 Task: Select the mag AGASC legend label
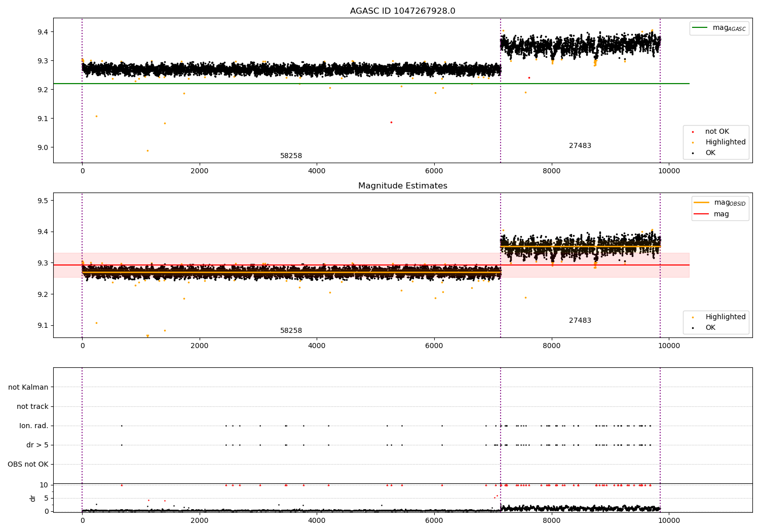coord(729,28)
